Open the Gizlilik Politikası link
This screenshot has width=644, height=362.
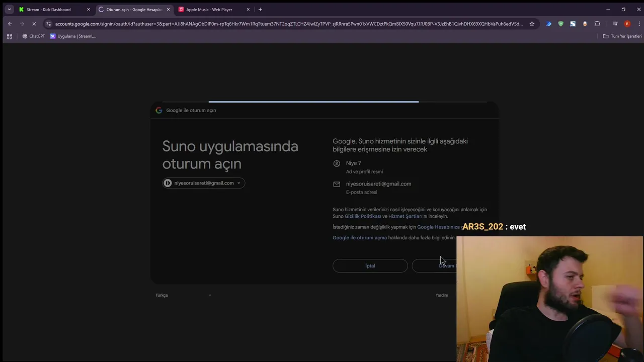tap(363, 216)
